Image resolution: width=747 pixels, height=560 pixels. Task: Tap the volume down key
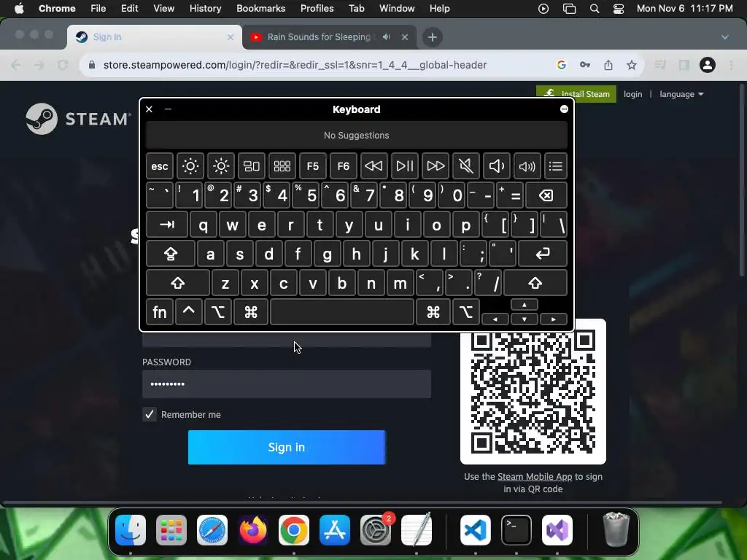[x=496, y=166]
